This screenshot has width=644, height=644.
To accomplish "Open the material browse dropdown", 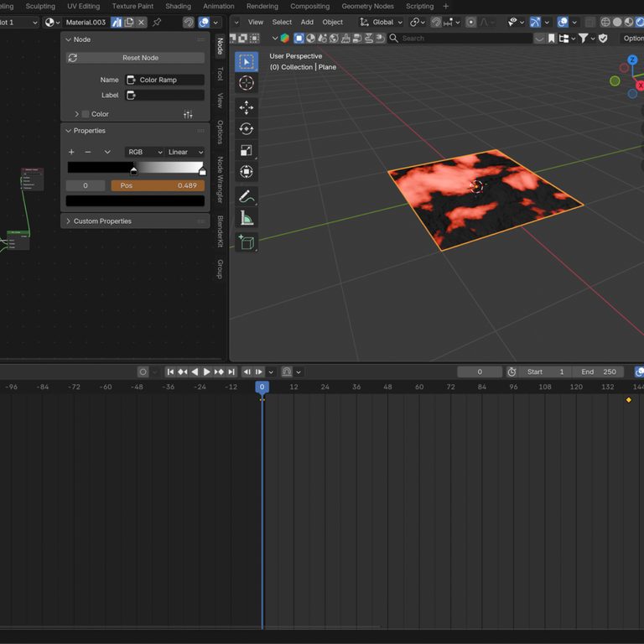I will pyautogui.click(x=52, y=22).
